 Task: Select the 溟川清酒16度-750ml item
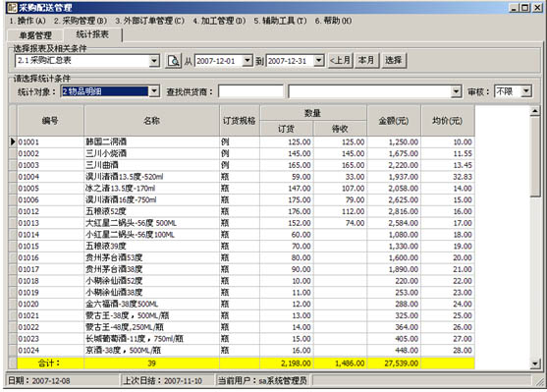tap(121, 200)
